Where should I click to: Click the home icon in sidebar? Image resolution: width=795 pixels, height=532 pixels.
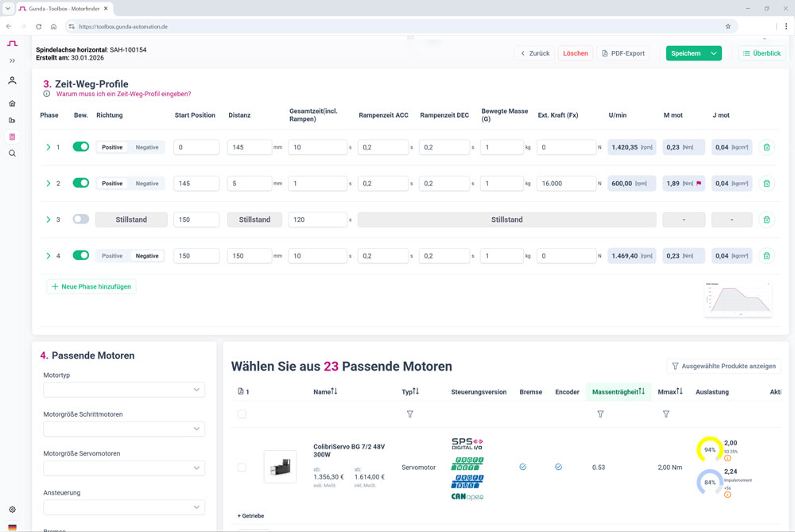tap(12, 103)
